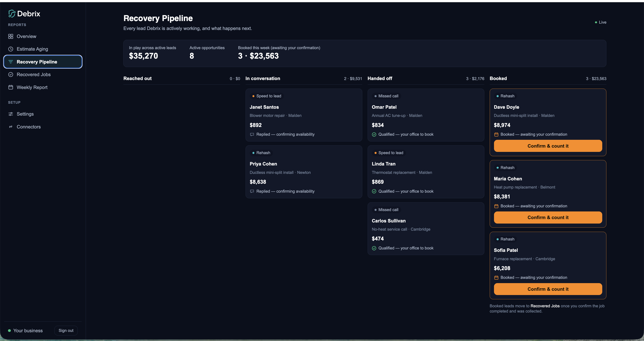This screenshot has height=341, width=644.
Task: Open the Omar Patel lead card
Action: click(x=426, y=115)
